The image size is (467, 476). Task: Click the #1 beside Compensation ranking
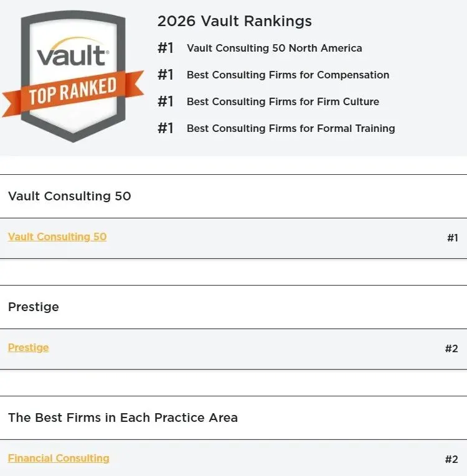pyautogui.click(x=165, y=75)
